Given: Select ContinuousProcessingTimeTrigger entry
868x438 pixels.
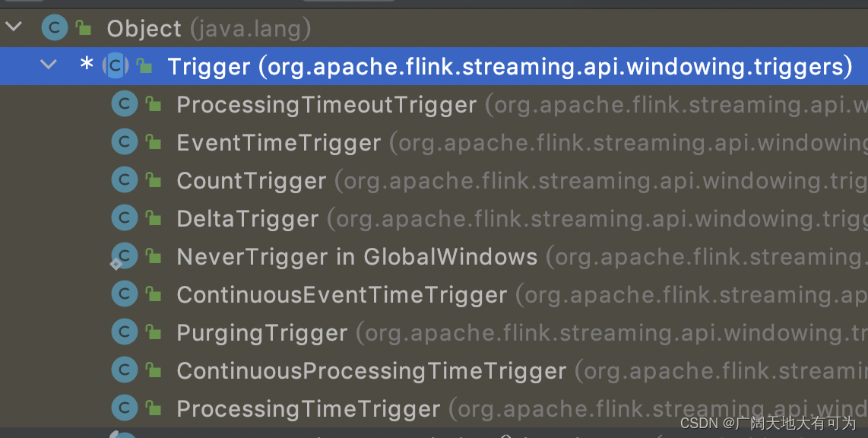Looking at the screenshot, I should pyautogui.click(x=371, y=370).
